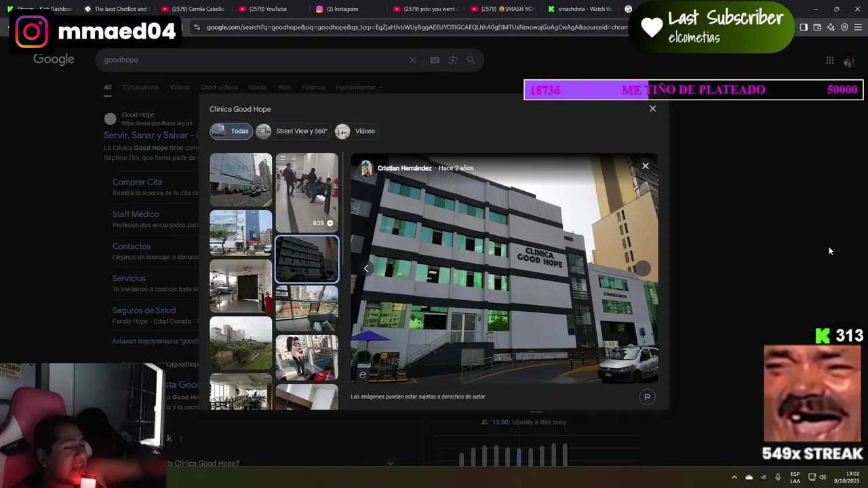The width and height of the screenshot is (868, 488).
Task: Search by image with Google Lens icon
Action: tap(452, 60)
